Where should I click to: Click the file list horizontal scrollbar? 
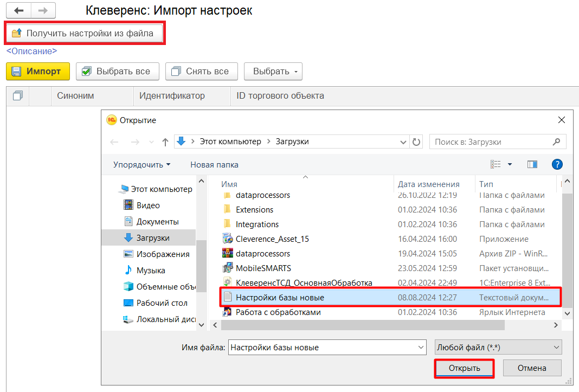363,325
